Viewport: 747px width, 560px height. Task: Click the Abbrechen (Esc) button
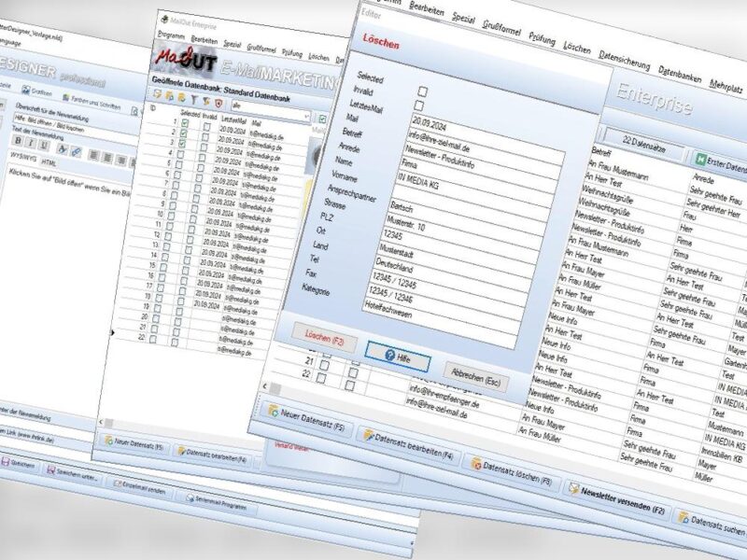475,376
